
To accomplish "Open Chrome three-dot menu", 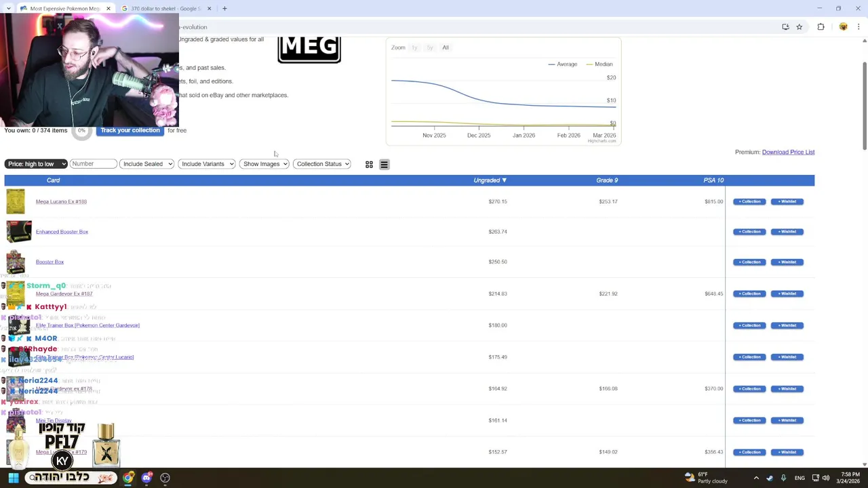I will tap(859, 27).
